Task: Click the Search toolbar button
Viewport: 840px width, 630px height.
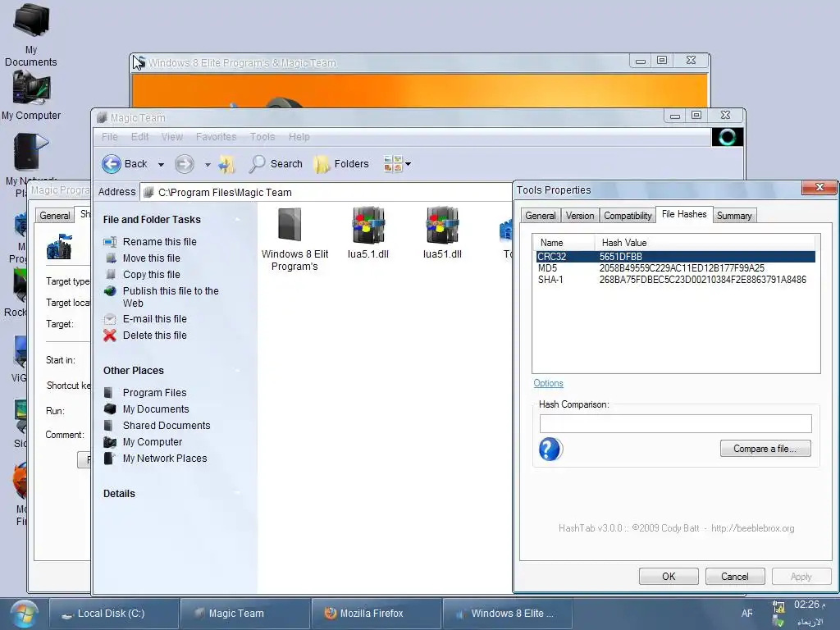Action: tap(276, 164)
